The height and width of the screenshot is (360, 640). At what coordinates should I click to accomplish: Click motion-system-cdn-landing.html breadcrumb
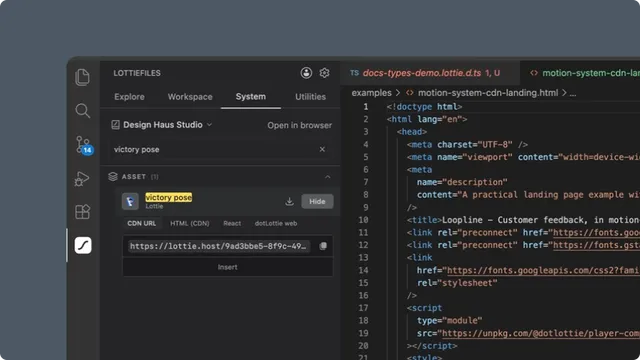coord(488,93)
